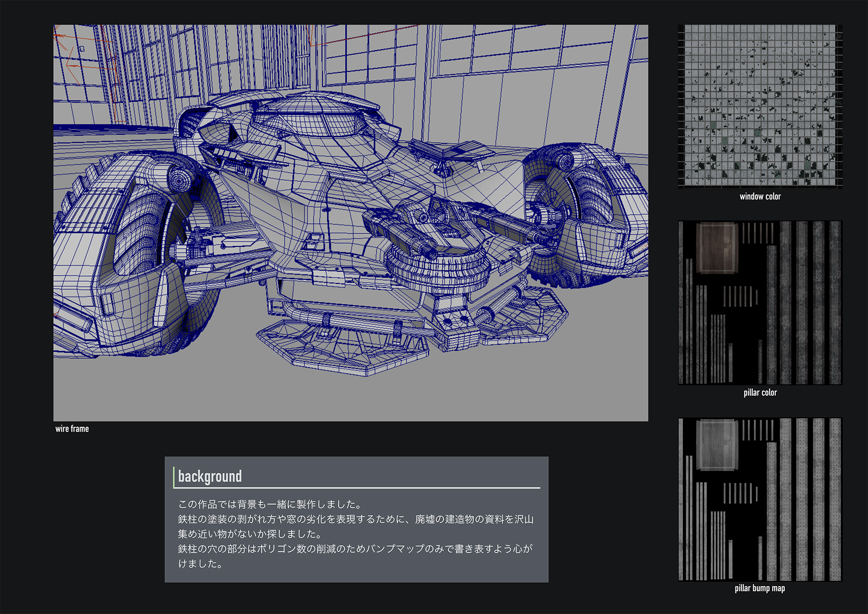The height and width of the screenshot is (614, 868).
Task: Click the line "この作品では背景も一緒に製作しました。"
Action: (270, 504)
